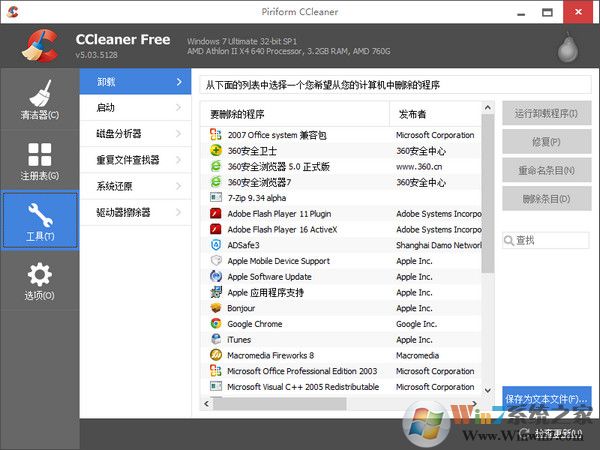Screen dimensions: 600x450
Task: Click Microsoft Office Professional 2003 icon
Action: 216,370
